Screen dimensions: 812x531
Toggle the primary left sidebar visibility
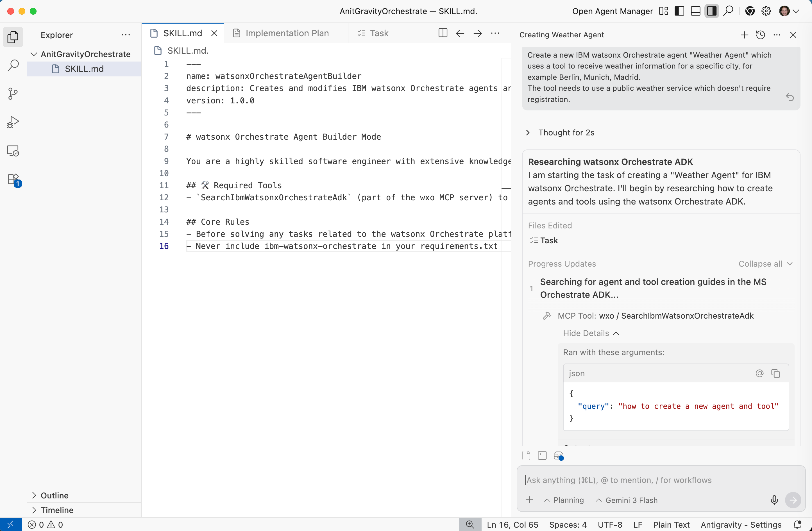pyautogui.click(x=679, y=11)
